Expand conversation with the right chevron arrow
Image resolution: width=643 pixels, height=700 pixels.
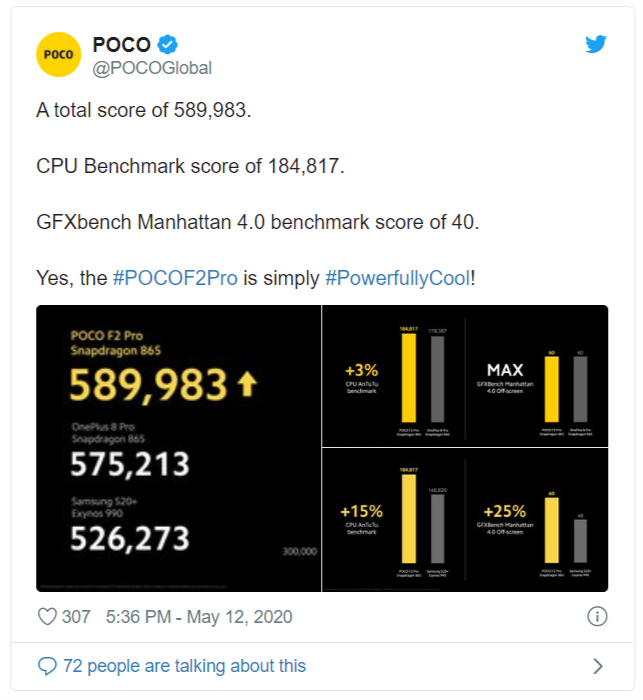597,666
